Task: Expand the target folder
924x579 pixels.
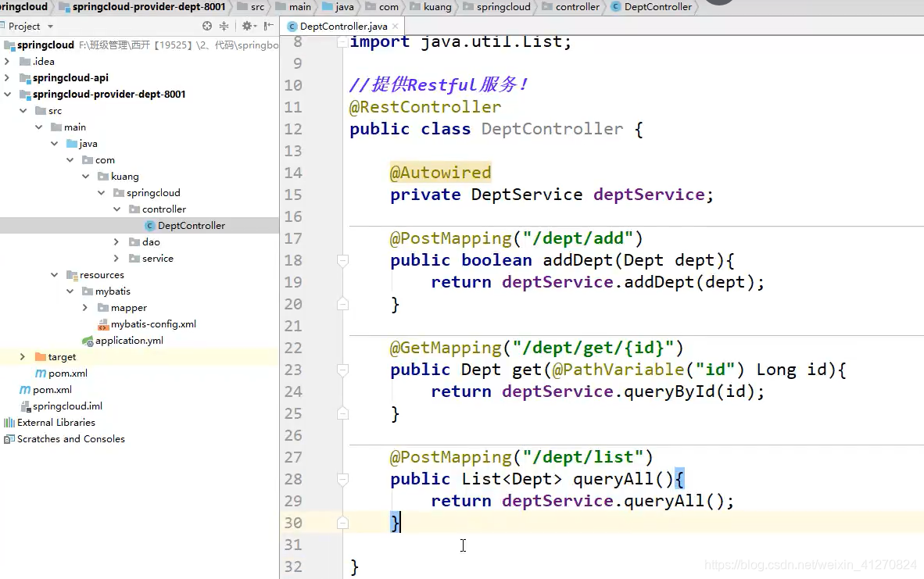Action: [23, 357]
